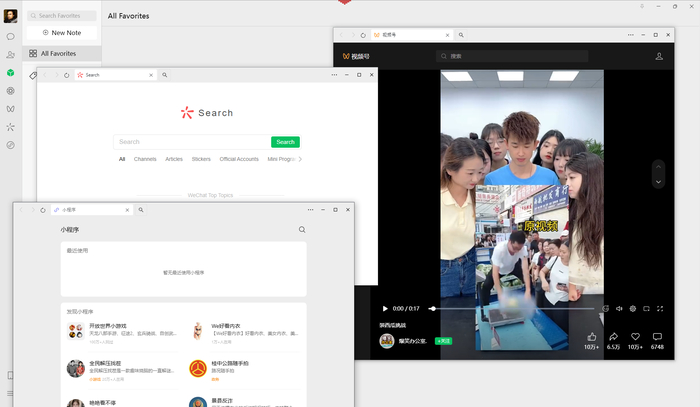This screenshot has height=407, width=700.
Task: Enter fullscreen video mode
Action: (661, 308)
